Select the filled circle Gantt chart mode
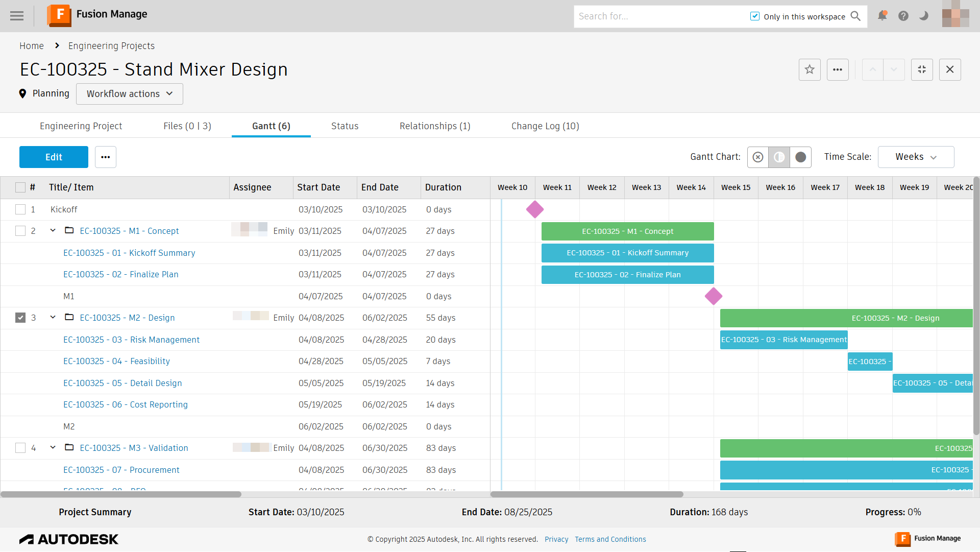This screenshot has width=980, height=552. [x=800, y=157]
